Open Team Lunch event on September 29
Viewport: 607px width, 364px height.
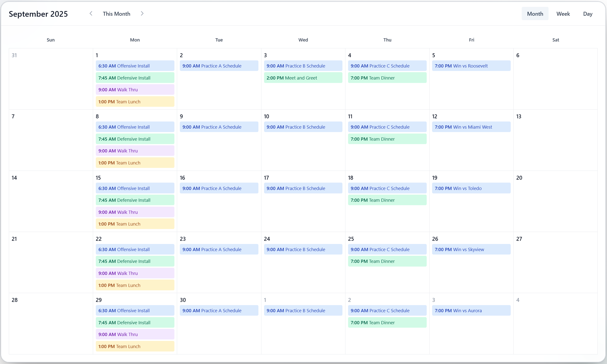[135, 346]
